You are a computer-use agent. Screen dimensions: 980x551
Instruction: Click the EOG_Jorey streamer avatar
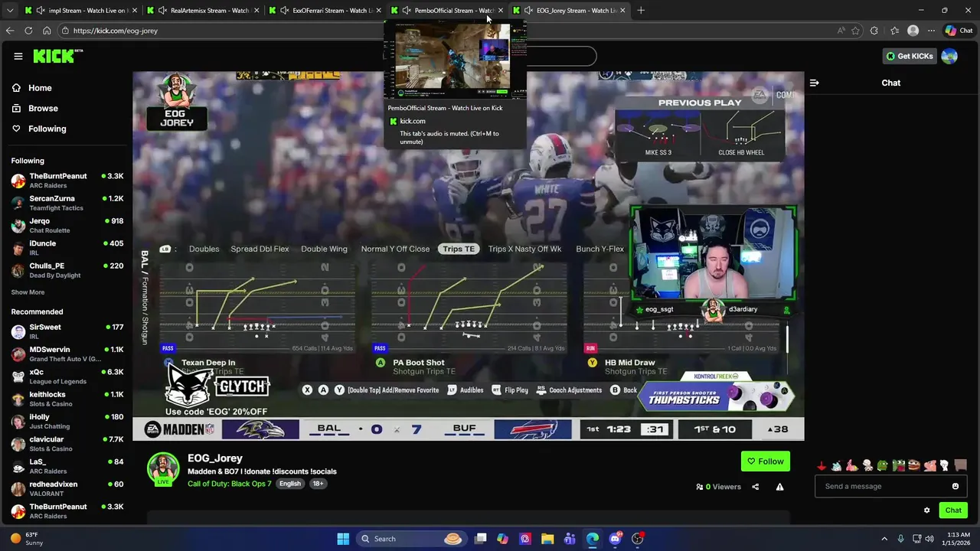click(163, 468)
